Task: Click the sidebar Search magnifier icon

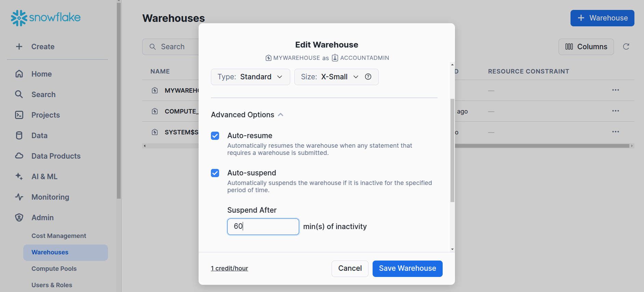Action: [x=19, y=94]
